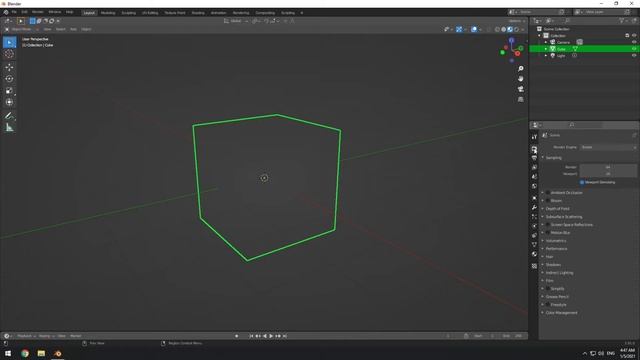The height and width of the screenshot is (360, 640).
Task: Switch to the Rendering workspace tab
Action: [241, 13]
